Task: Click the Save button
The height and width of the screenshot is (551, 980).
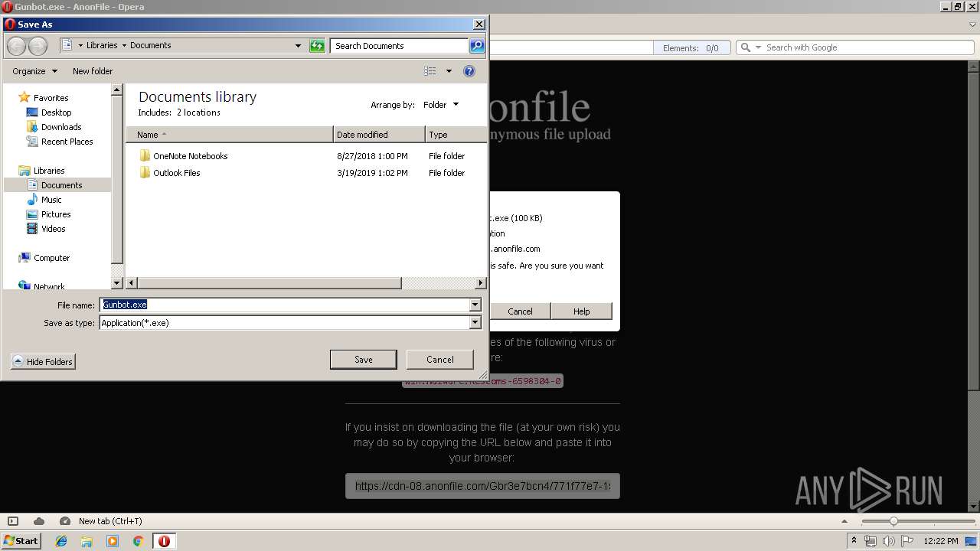Action: 363,360
